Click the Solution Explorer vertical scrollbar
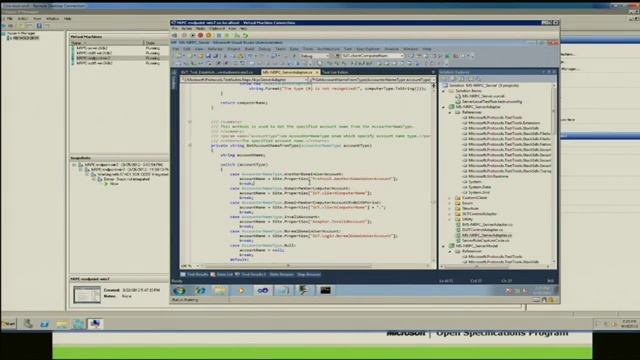 tap(554, 173)
